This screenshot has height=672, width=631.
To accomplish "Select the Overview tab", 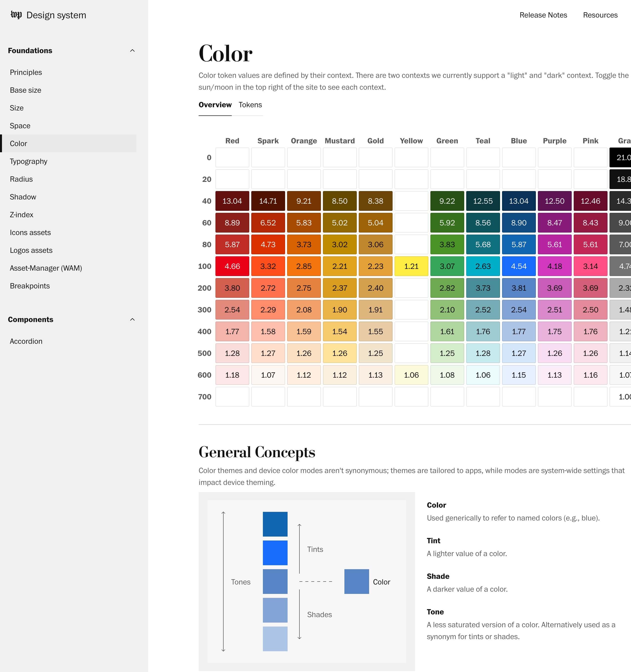I will [215, 105].
